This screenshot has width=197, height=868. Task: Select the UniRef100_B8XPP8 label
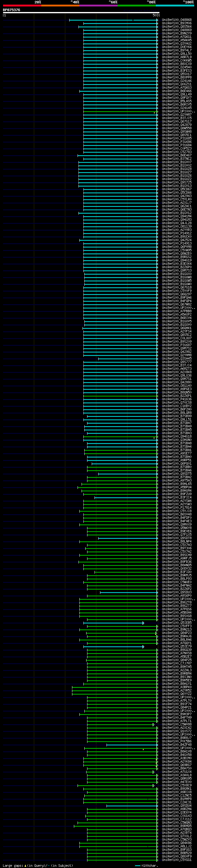176,78
